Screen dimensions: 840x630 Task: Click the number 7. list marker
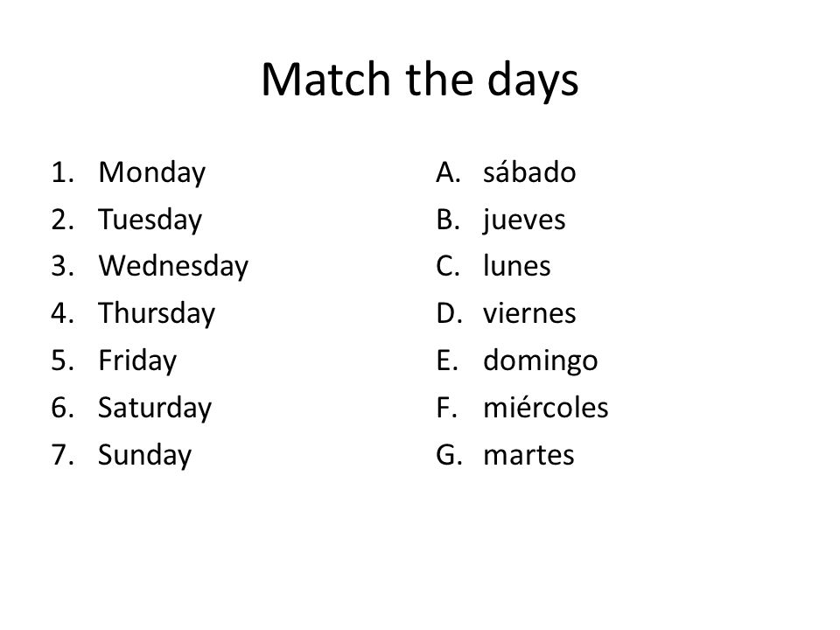point(63,455)
